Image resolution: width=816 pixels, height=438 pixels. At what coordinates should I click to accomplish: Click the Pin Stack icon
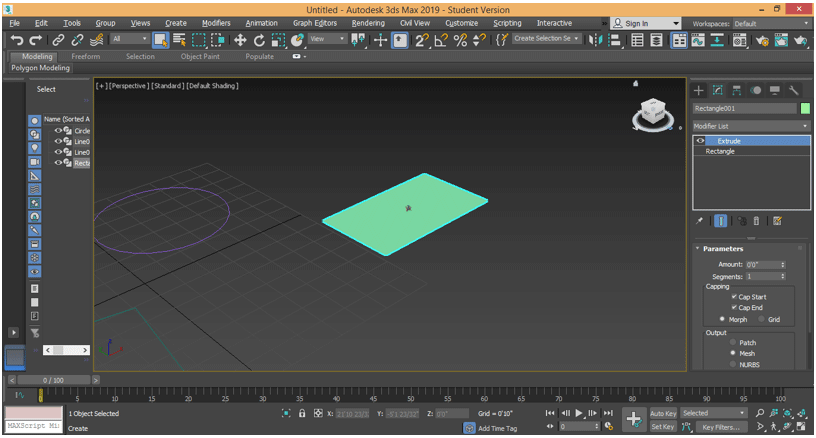[700, 221]
